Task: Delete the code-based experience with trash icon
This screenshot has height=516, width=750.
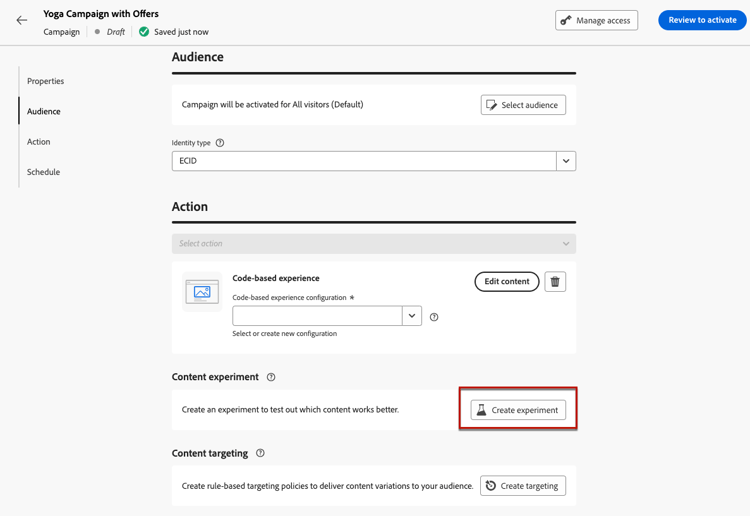Action: 555,282
